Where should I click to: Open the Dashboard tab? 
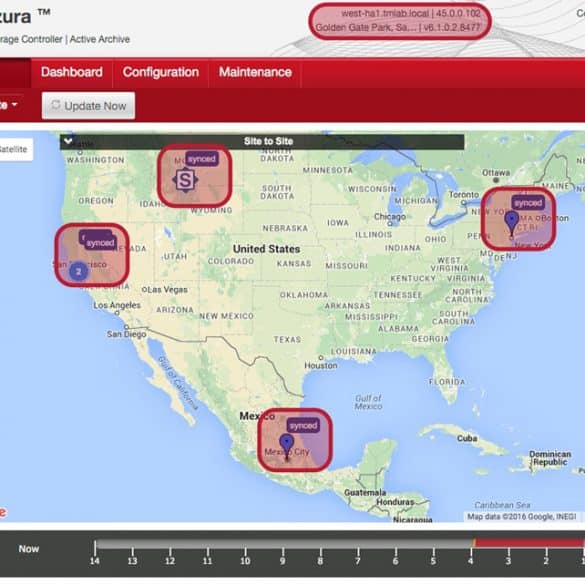click(x=72, y=72)
